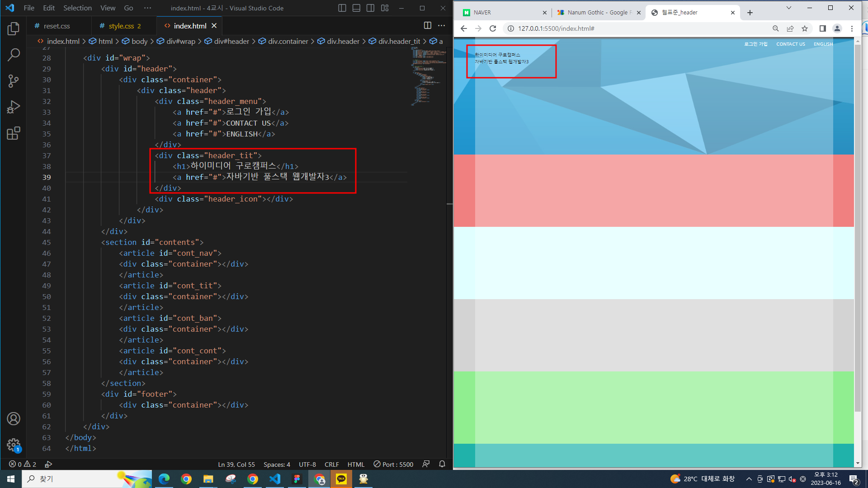The width and height of the screenshot is (868, 488).
Task: Open the Manage gear icon
Action: (14, 445)
